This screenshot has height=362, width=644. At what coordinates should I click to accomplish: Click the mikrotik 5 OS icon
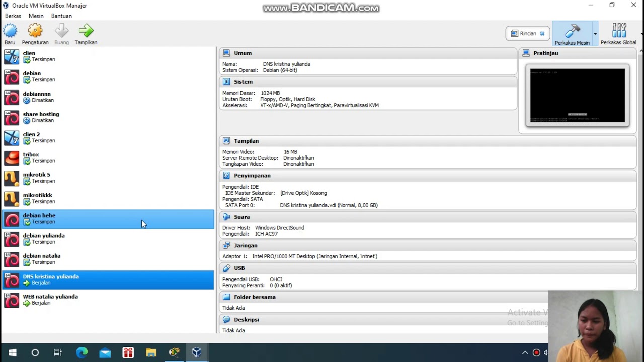coord(12,178)
